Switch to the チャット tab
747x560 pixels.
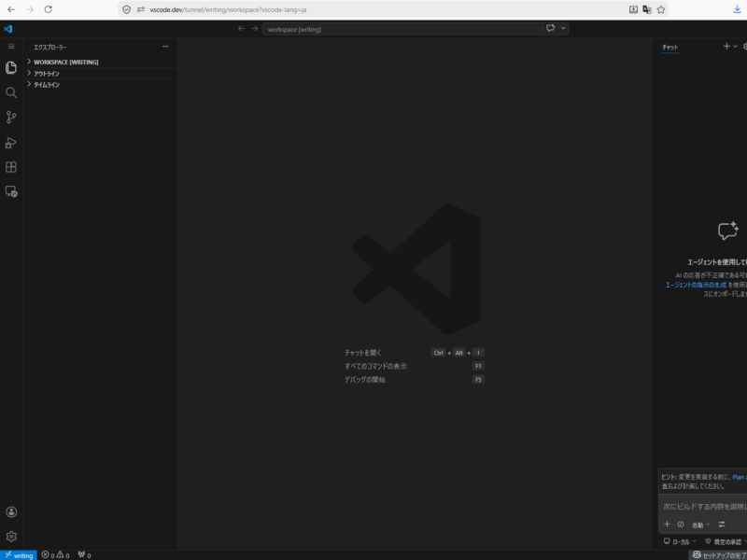tap(670, 47)
